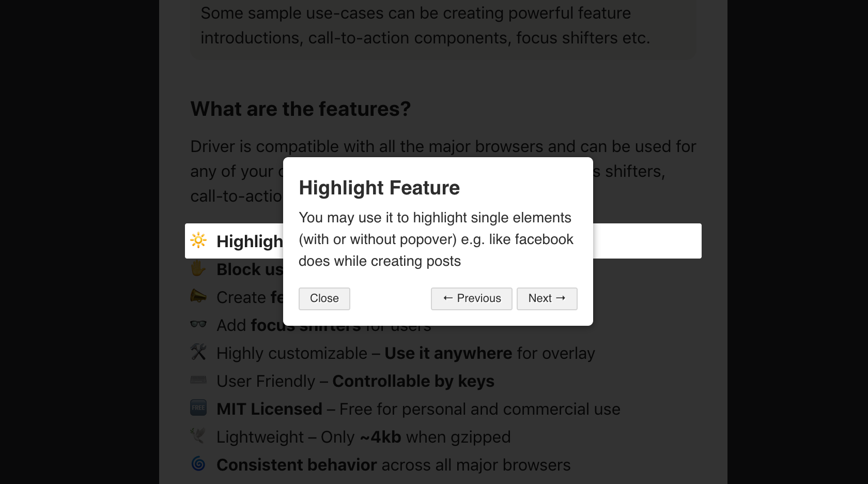Select the ~4kb bold text
868x484 pixels.
380,436
